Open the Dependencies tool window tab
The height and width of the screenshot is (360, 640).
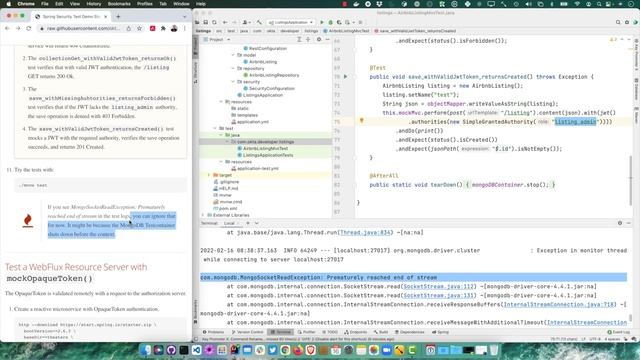coord(409,332)
